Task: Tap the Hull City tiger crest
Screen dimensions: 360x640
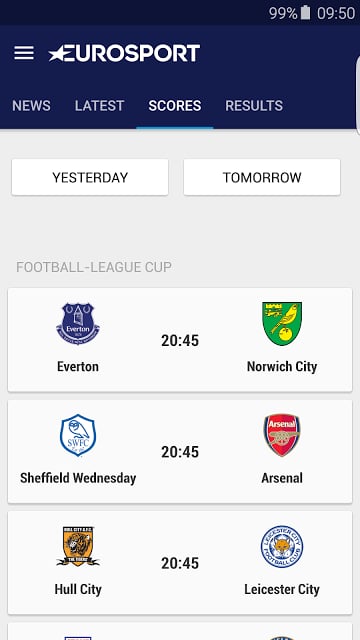Action: (x=78, y=547)
